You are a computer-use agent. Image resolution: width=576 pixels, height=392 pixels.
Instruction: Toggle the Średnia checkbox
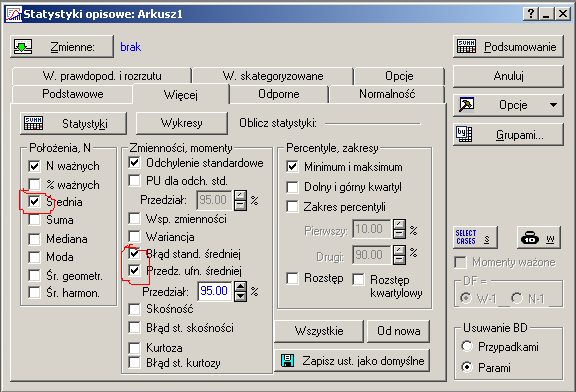[34, 201]
